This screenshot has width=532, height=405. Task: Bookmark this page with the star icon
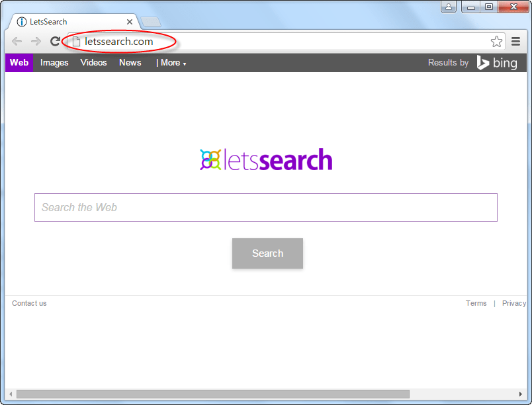(496, 42)
